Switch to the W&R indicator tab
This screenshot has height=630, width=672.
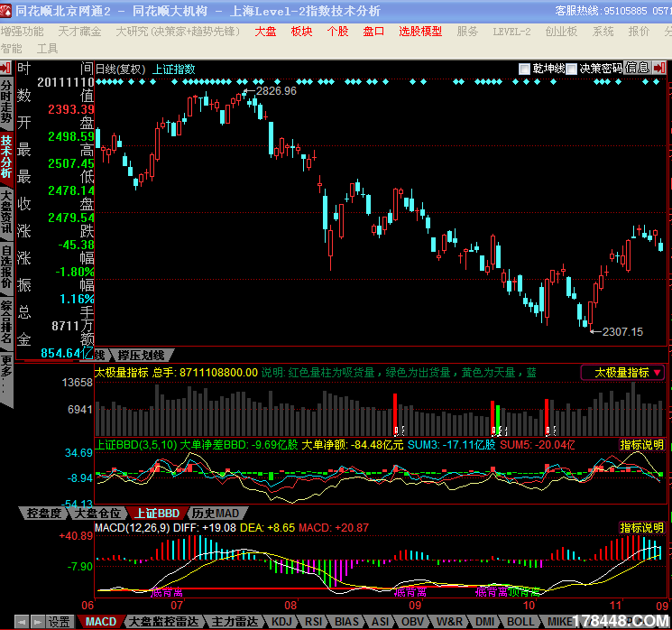(x=449, y=621)
